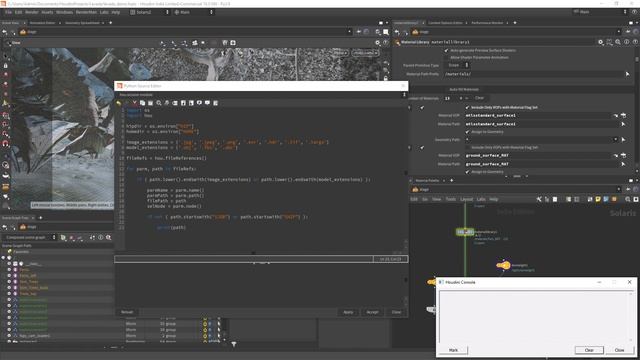Open the File menu
This screenshot has width=640, height=360.
(8, 12)
